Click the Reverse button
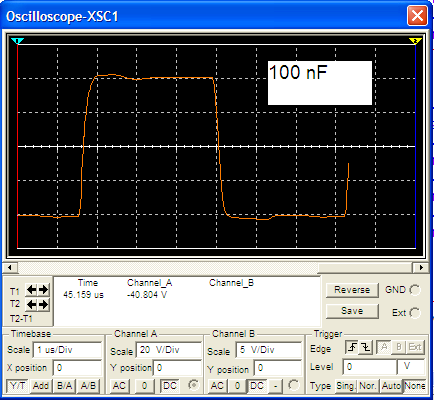Screen dimensions: 434x400 pyautogui.click(x=352, y=290)
